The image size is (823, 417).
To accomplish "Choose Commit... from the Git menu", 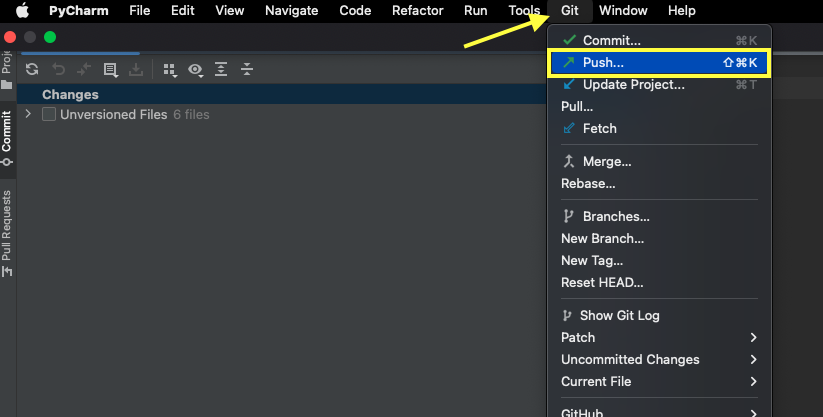I will [x=659, y=40].
